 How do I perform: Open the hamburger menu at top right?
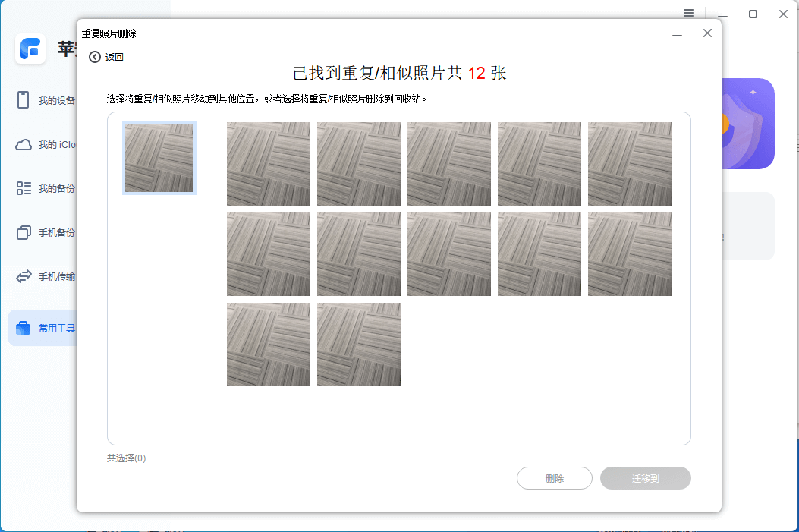(689, 13)
